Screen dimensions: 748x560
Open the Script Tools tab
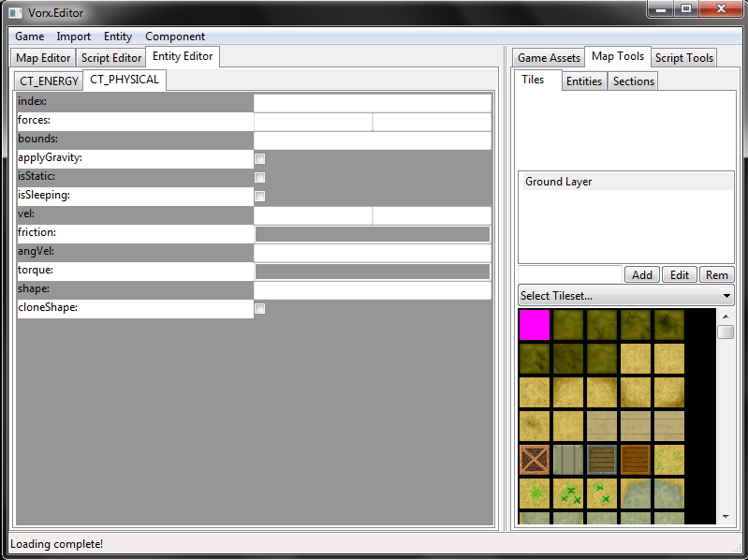(684, 58)
